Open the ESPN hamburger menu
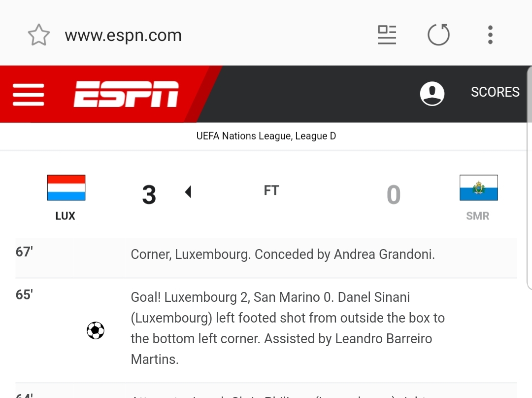 click(x=29, y=94)
